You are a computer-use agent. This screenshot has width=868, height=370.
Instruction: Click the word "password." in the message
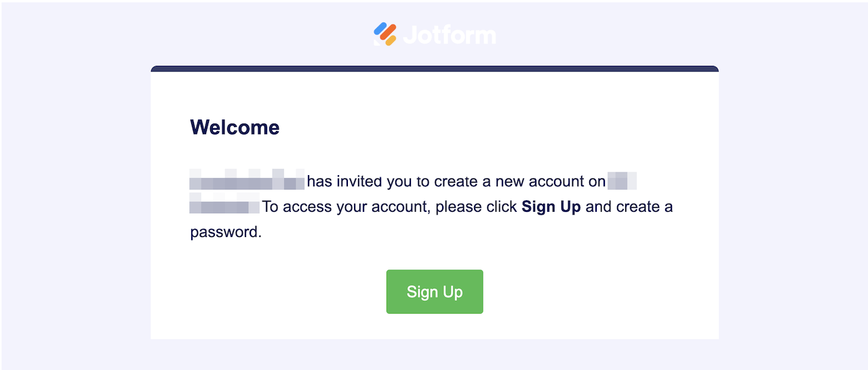pyautogui.click(x=225, y=232)
